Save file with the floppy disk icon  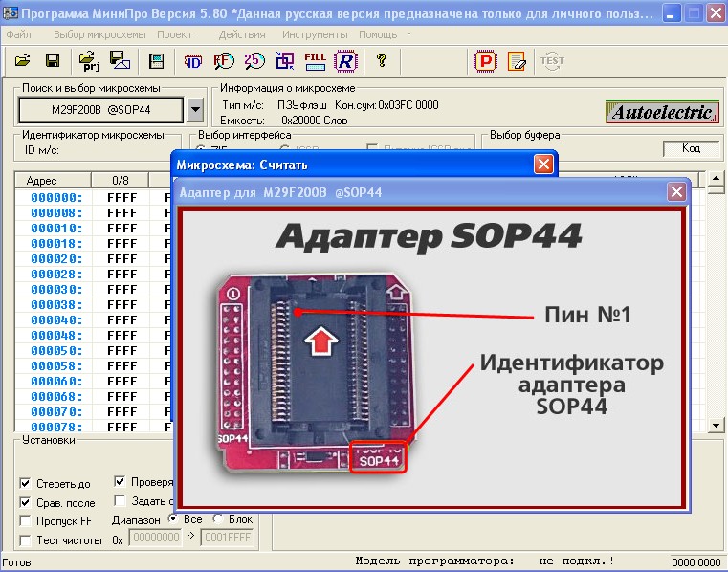pyautogui.click(x=53, y=61)
